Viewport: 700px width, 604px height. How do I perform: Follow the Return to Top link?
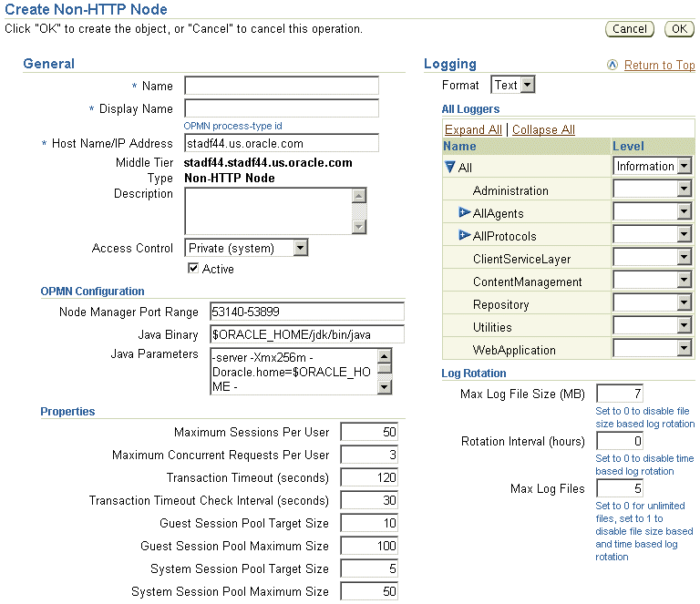point(659,65)
